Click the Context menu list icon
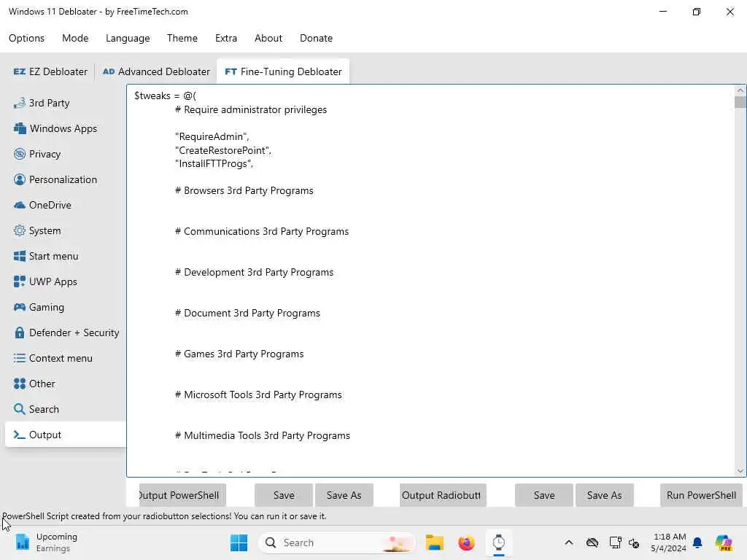Viewport: 747px width, 560px height. 20,358
